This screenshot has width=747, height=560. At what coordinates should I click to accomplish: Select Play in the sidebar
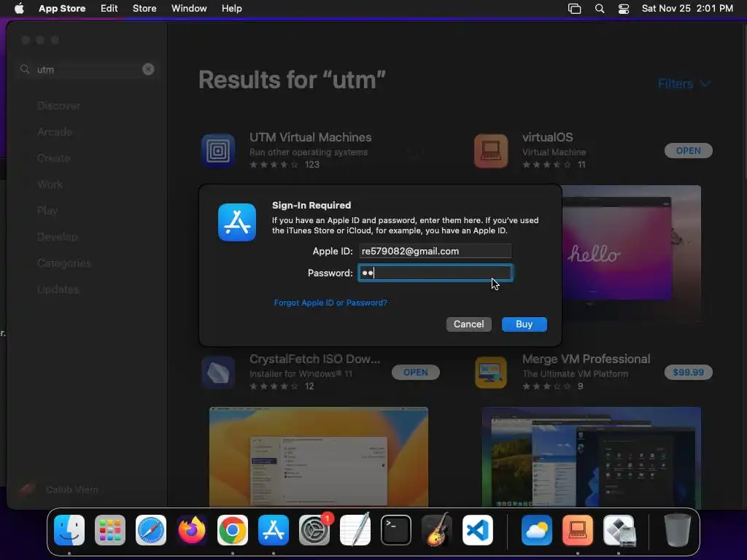point(47,211)
